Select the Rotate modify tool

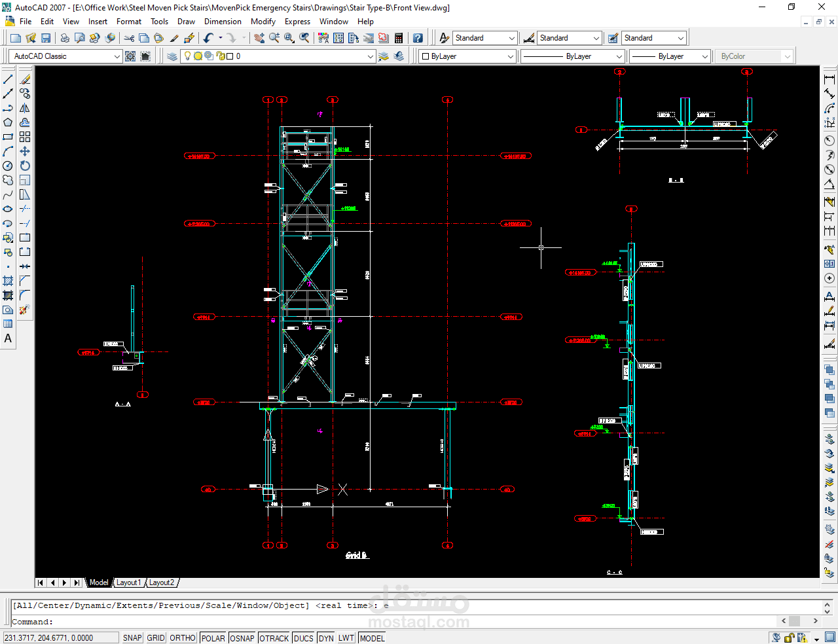[x=25, y=166]
